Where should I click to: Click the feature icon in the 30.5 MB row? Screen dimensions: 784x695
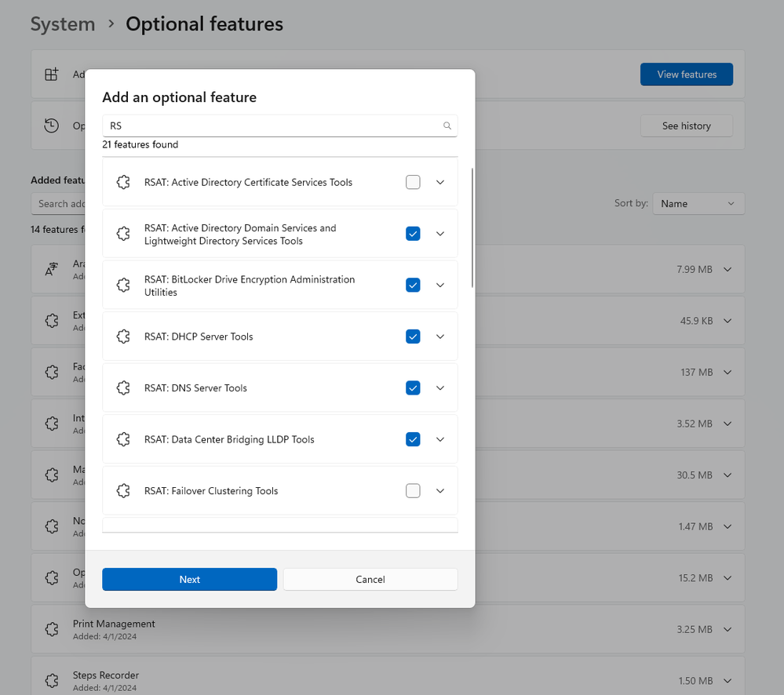(x=52, y=475)
